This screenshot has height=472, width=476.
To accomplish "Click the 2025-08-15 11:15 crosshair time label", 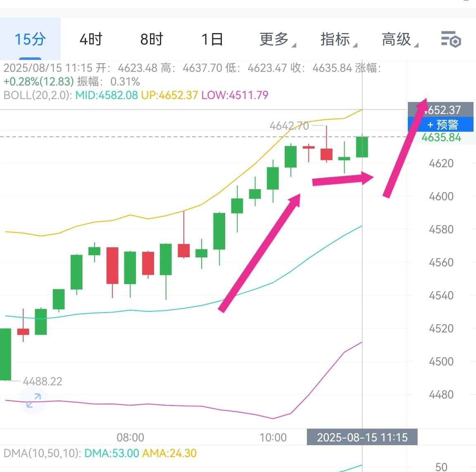I will pos(362,437).
